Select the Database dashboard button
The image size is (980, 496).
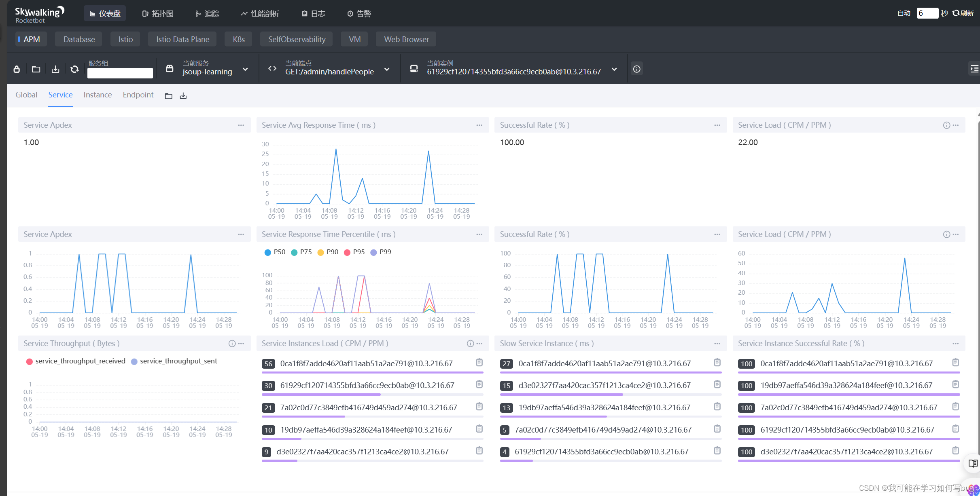[79, 39]
